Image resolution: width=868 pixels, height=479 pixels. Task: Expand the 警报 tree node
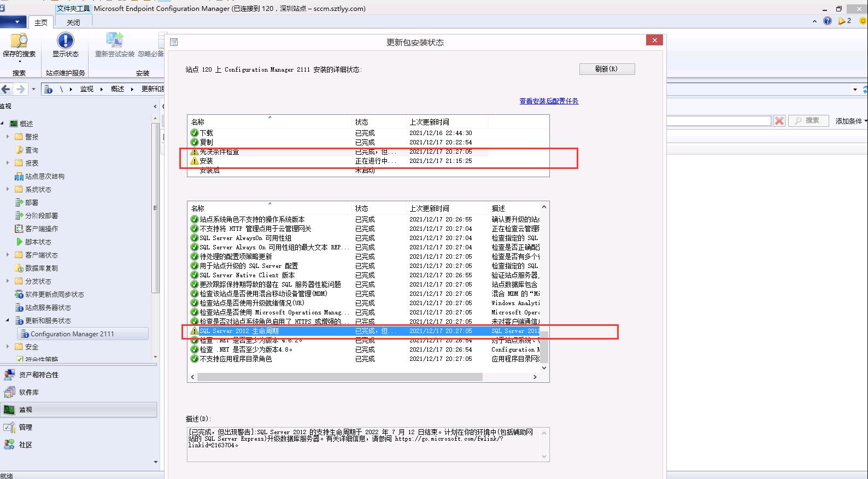tap(8, 137)
